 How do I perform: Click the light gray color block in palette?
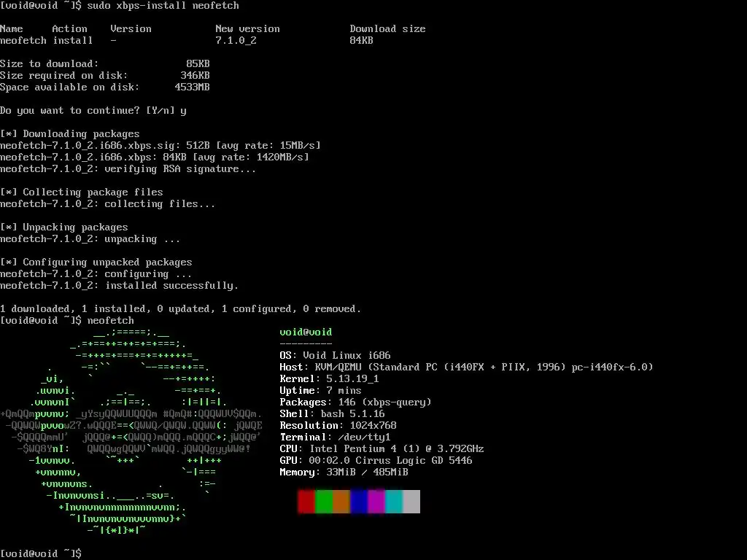tap(411, 502)
